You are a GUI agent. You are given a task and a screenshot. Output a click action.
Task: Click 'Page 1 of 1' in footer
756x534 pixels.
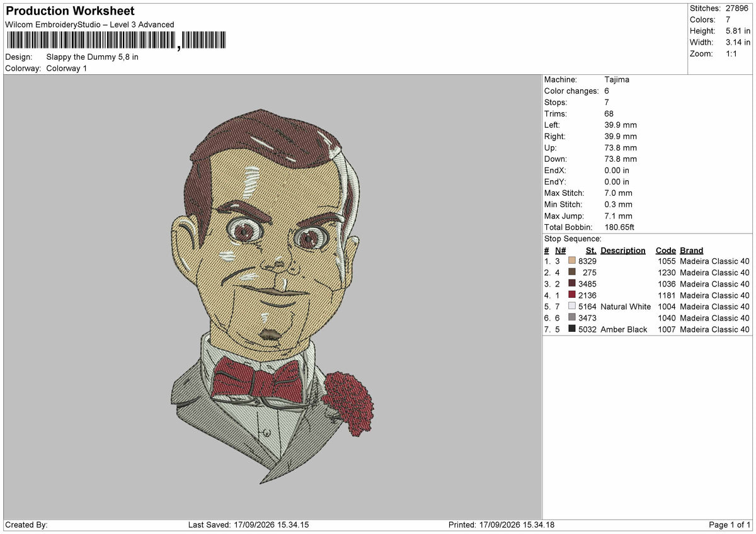[x=730, y=525]
